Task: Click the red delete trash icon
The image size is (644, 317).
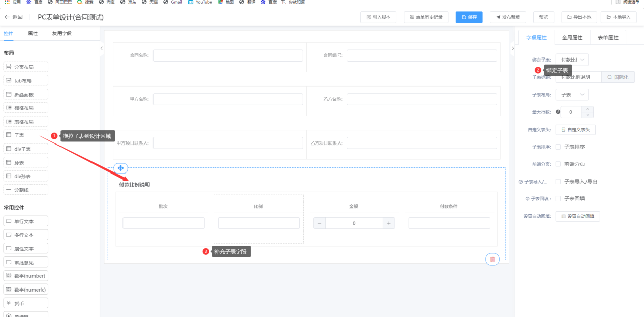Action: (492, 260)
